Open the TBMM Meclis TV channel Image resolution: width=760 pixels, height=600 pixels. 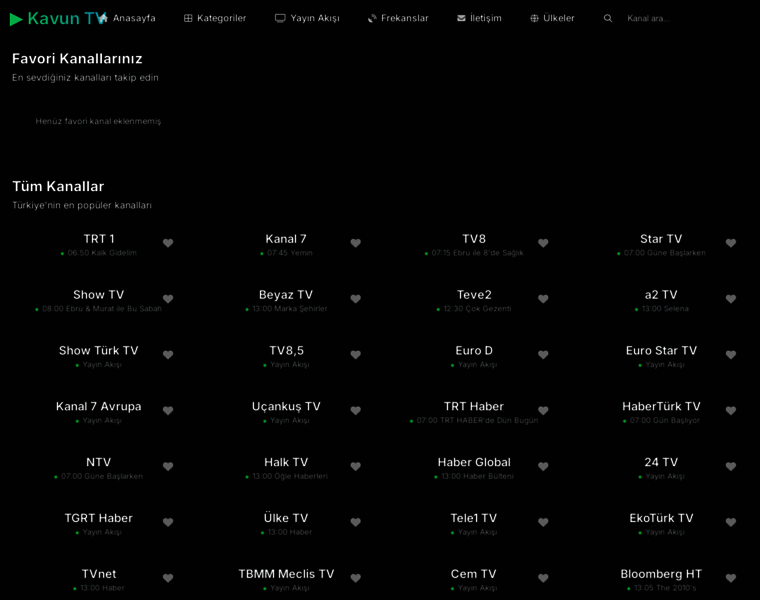(286, 574)
